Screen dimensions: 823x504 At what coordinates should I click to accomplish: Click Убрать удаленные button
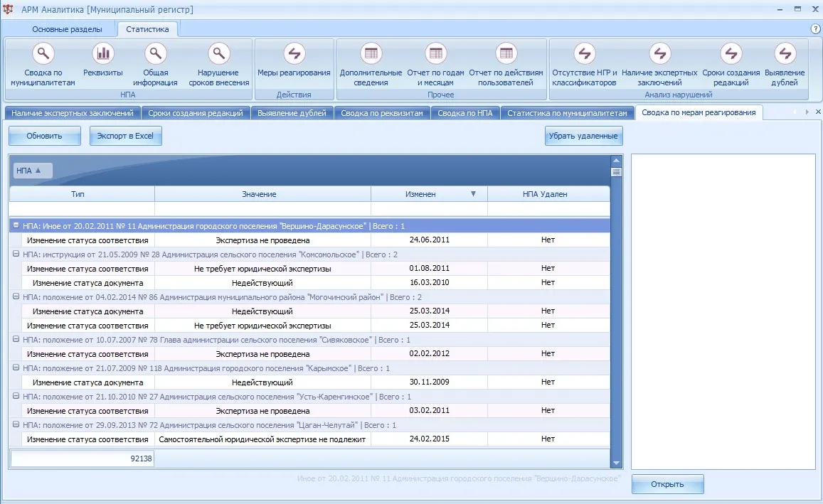click(584, 136)
